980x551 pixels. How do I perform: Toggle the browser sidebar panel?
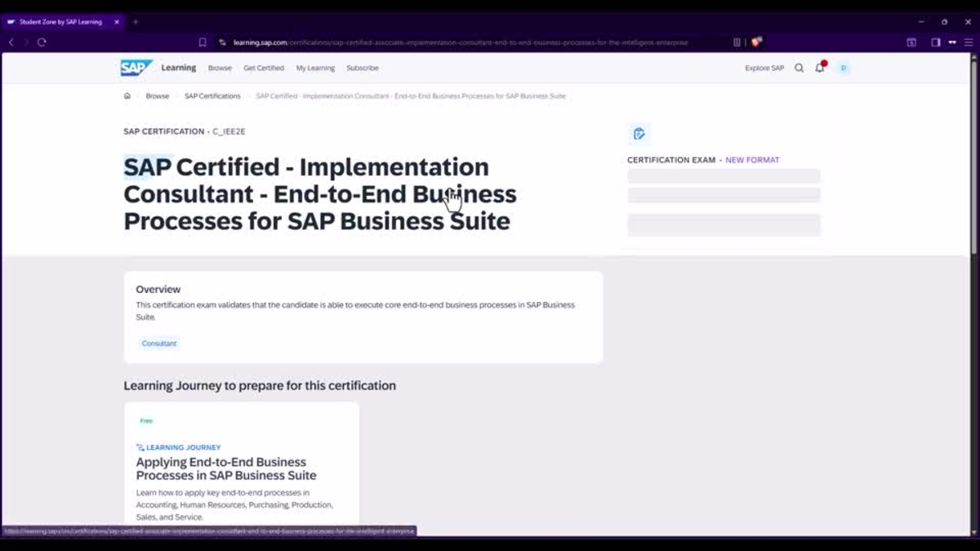936,42
